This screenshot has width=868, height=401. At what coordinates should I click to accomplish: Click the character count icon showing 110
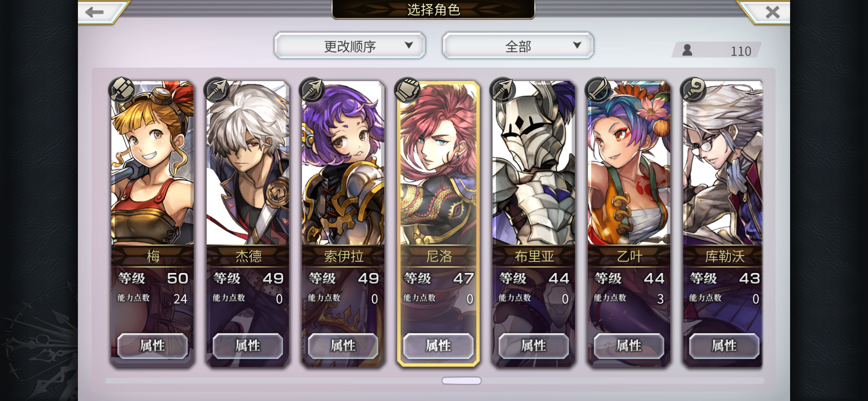tap(687, 50)
